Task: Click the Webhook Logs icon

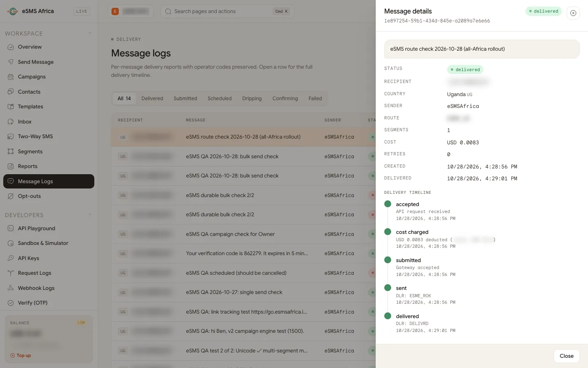Action: pyautogui.click(x=11, y=288)
